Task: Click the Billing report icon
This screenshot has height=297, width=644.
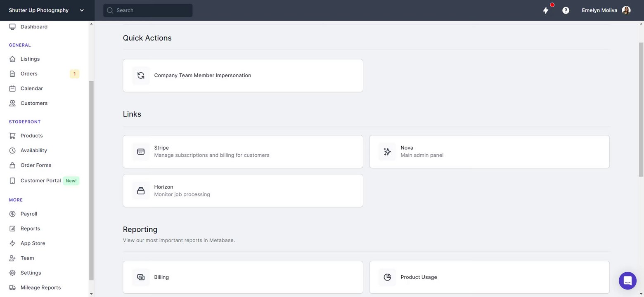Action: tap(141, 277)
